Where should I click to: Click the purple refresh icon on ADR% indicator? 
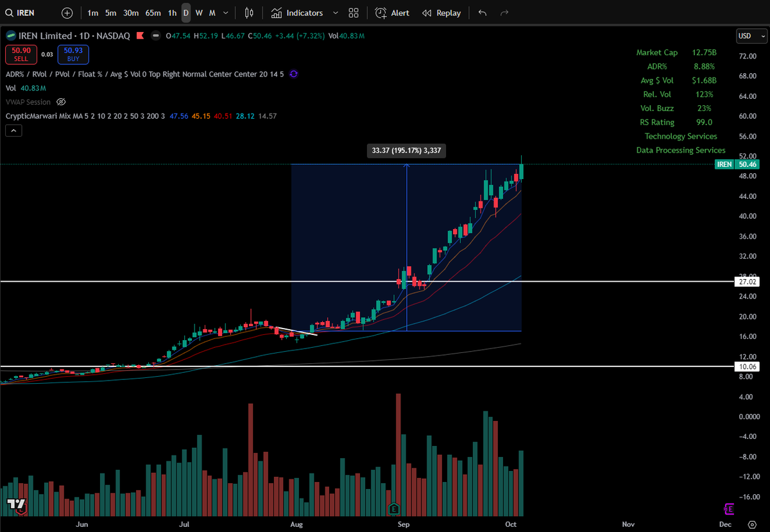pyautogui.click(x=293, y=74)
